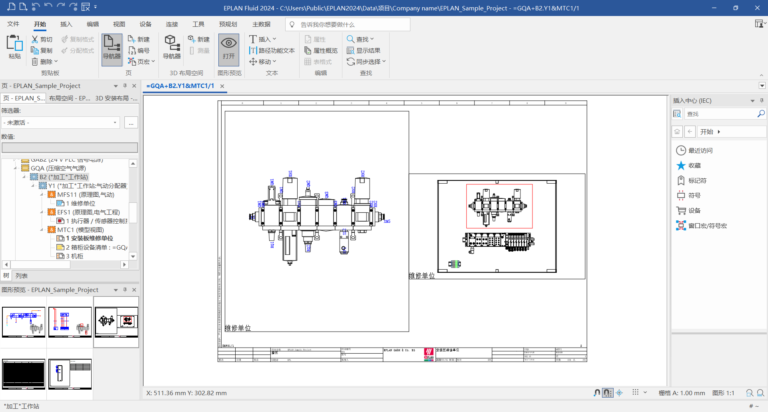Open the 符号 symbols entry
Screen dimensions: 768x412
688,195
